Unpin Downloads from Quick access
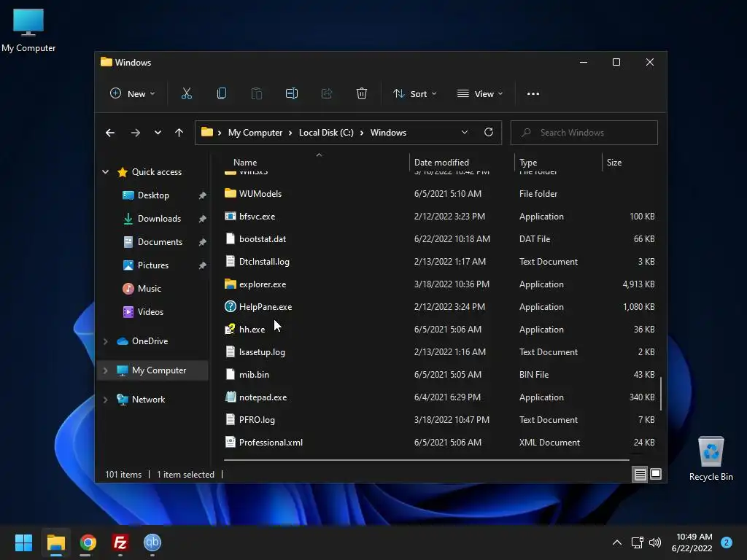747x560 pixels. point(203,219)
